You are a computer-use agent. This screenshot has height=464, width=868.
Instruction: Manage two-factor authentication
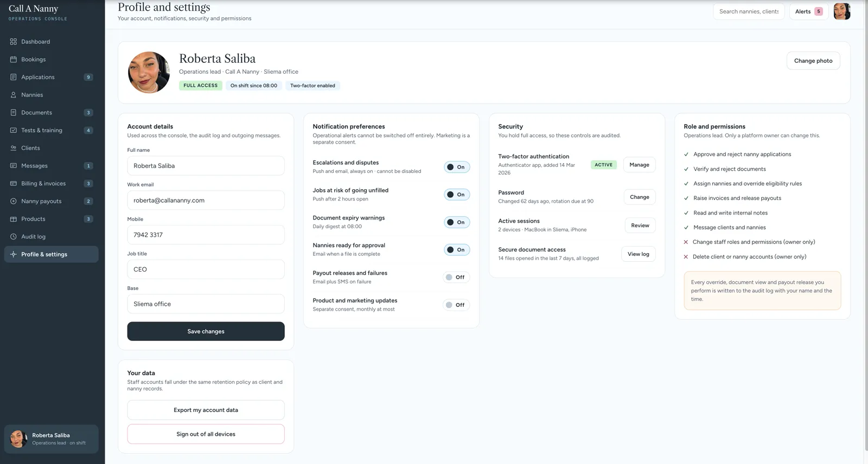pos(639,165)
